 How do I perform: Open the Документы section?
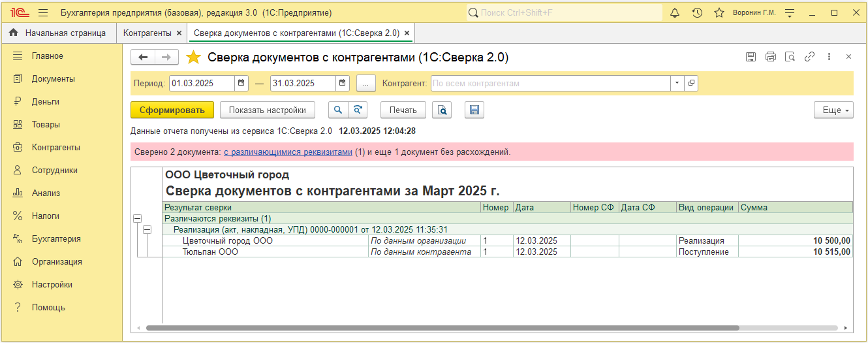61,78
